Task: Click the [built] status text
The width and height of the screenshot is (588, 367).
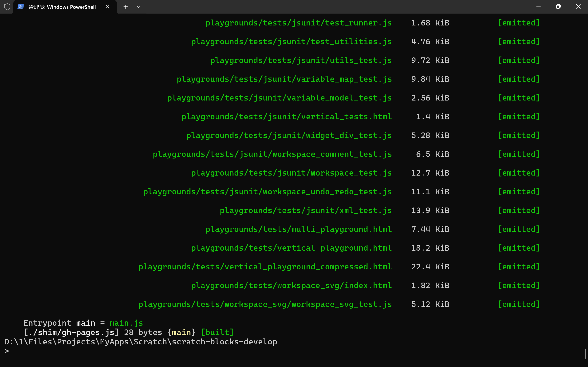Action: pos(217,332)
